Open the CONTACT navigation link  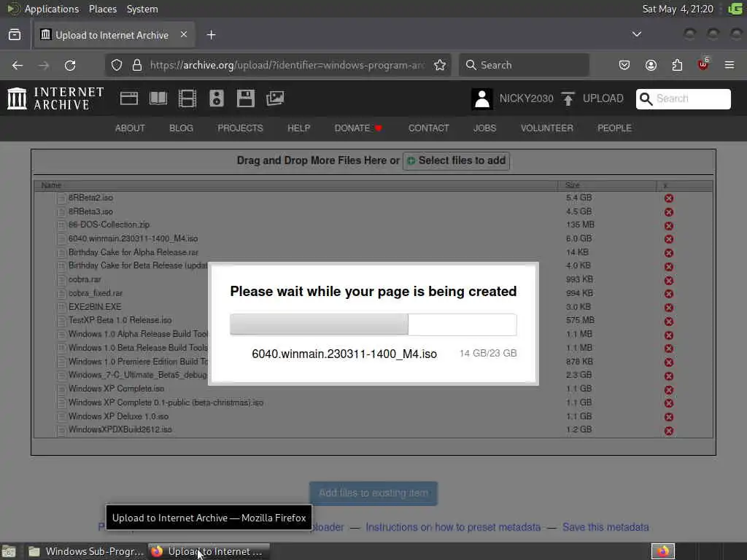point(429,128)
